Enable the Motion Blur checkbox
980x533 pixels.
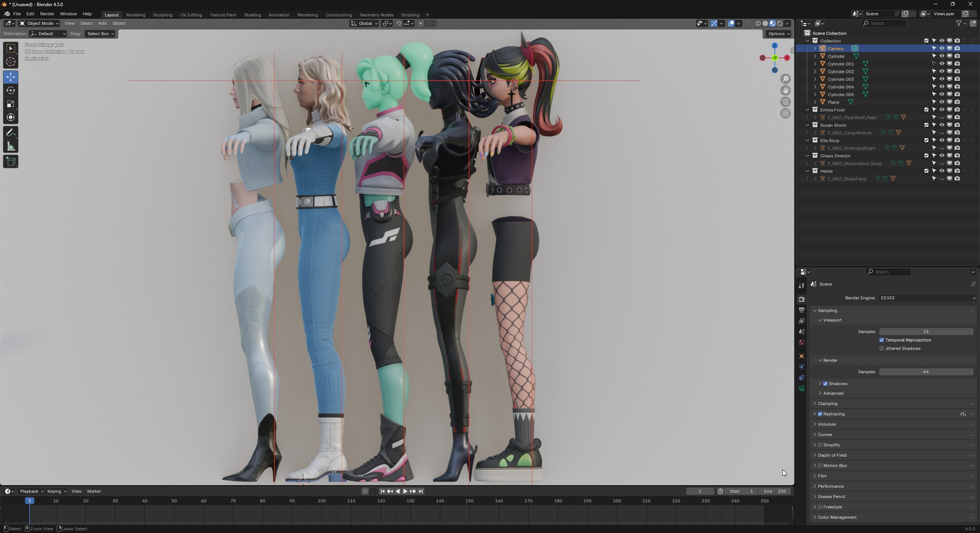coord(820,466)
